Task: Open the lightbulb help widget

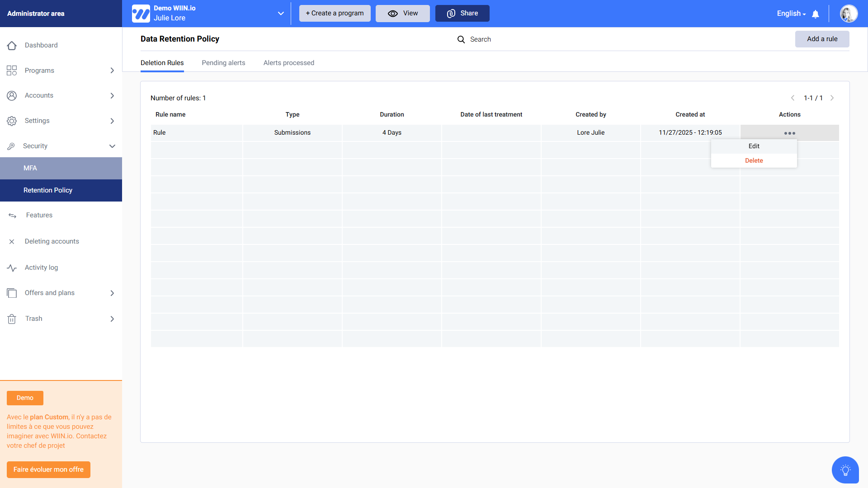Action: point(845,470)
